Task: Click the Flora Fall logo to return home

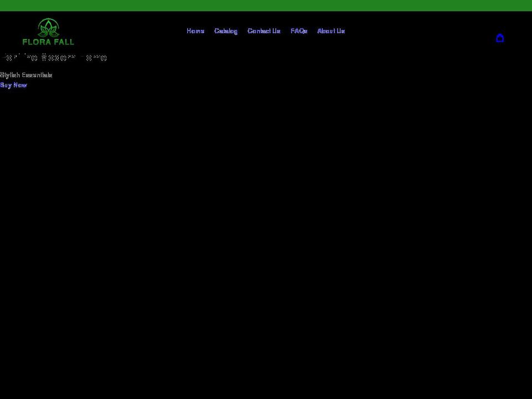Action: tap(48, 31)
